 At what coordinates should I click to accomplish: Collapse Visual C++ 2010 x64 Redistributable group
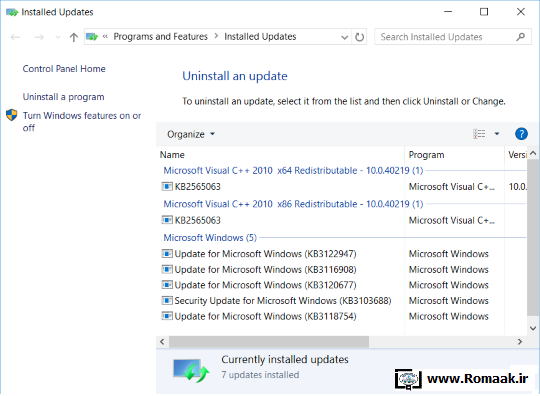point(293,170)
